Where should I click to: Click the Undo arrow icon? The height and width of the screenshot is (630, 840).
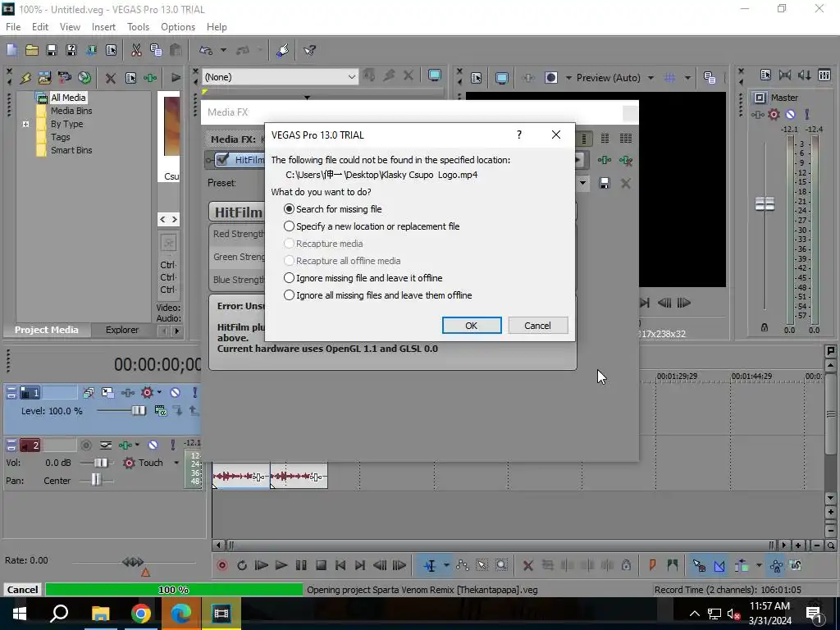coord(206,50)
